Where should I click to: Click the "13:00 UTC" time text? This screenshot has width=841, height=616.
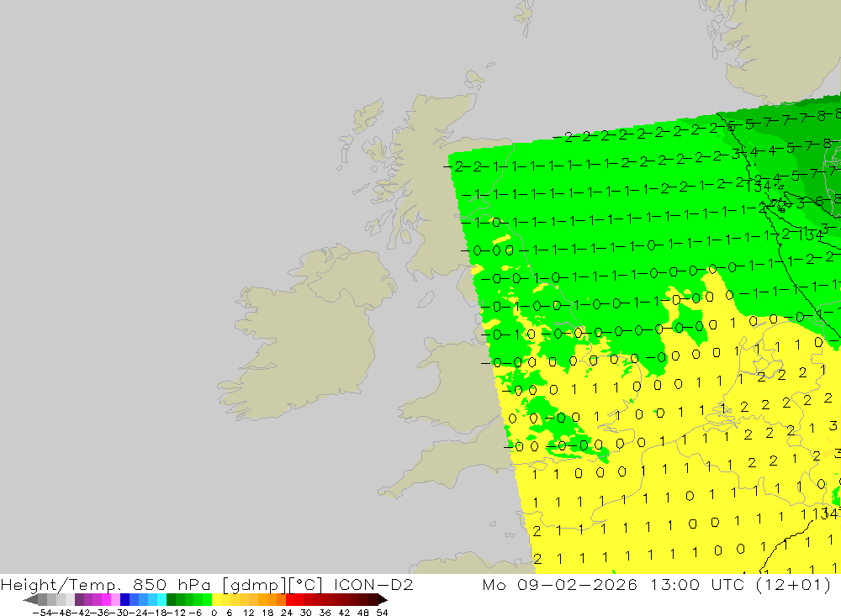pos(696,584)
